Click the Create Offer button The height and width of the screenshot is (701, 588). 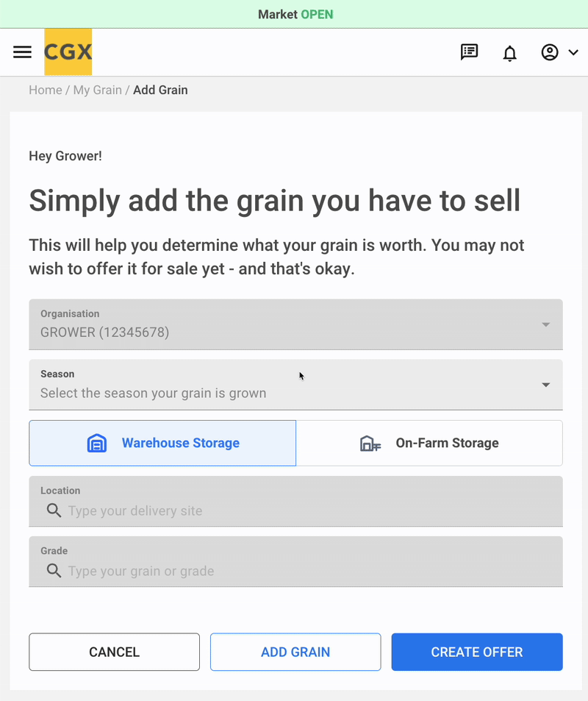[x=477, y=652]
